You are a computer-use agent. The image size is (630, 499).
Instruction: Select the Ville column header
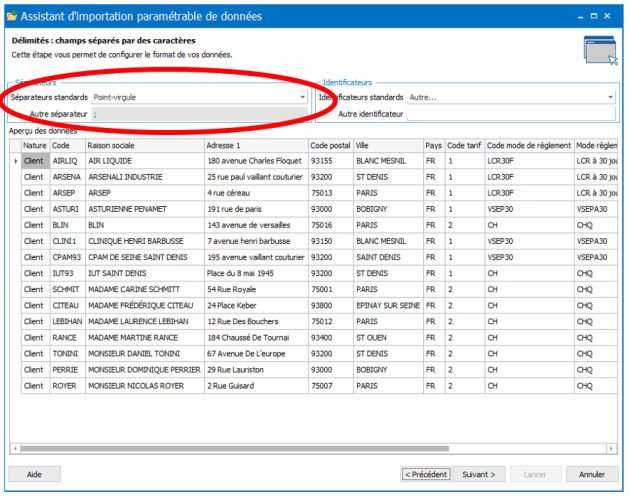coord(388,145)
